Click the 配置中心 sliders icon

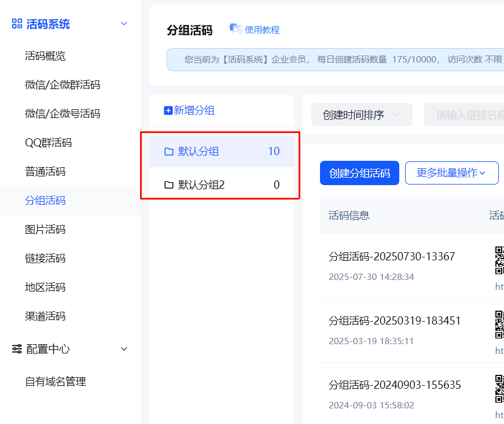[x=17, y=349]
